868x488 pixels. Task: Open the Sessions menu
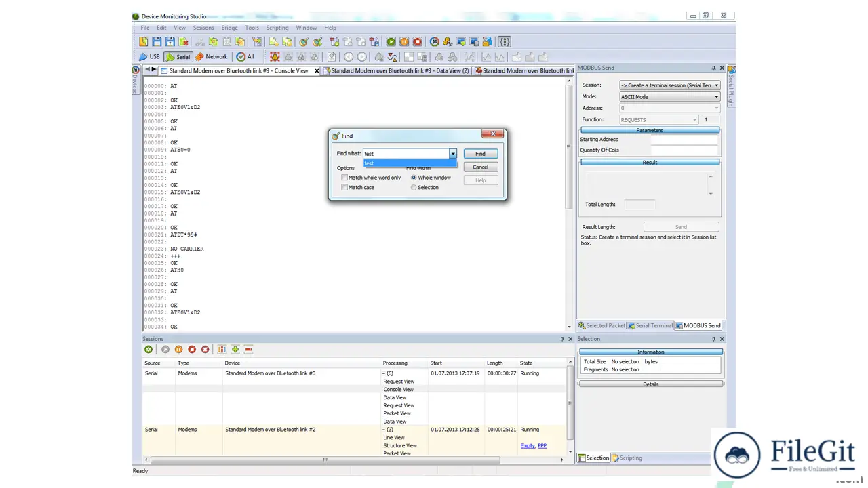tap(203, 28)
